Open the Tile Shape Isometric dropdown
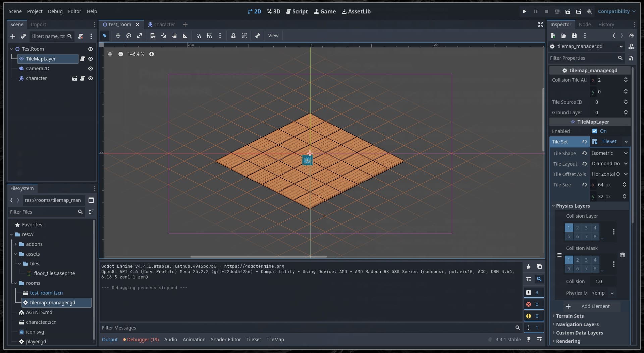The image size is (644, 353). coord(609,153)
